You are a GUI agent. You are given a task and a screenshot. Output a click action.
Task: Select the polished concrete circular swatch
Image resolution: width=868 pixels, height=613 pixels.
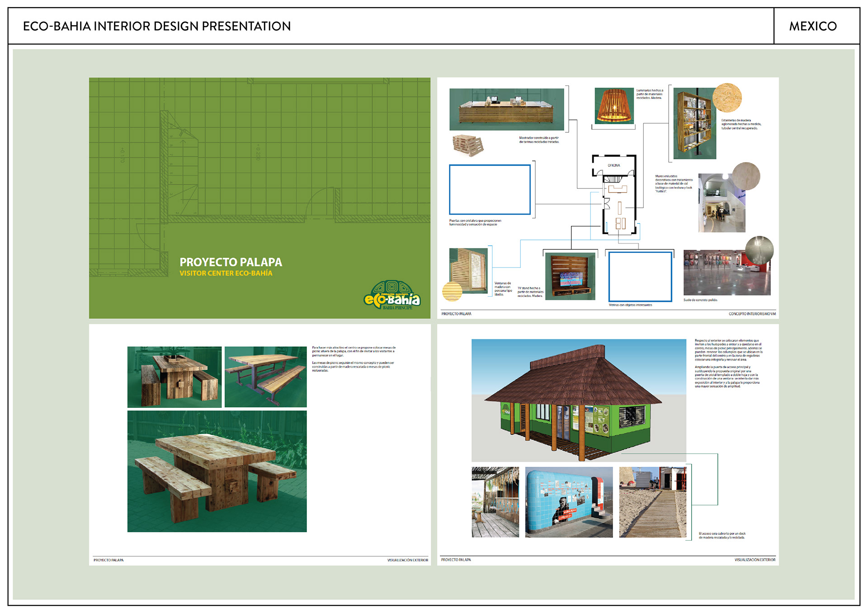[759, 250]
